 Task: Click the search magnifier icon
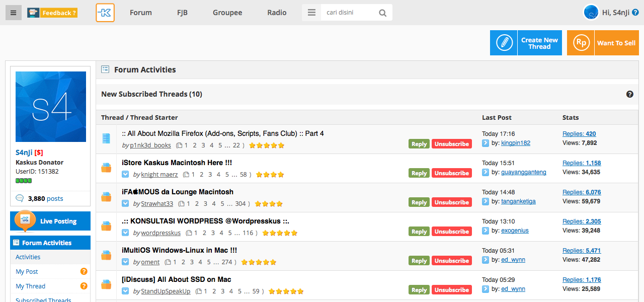click(383, 13)
